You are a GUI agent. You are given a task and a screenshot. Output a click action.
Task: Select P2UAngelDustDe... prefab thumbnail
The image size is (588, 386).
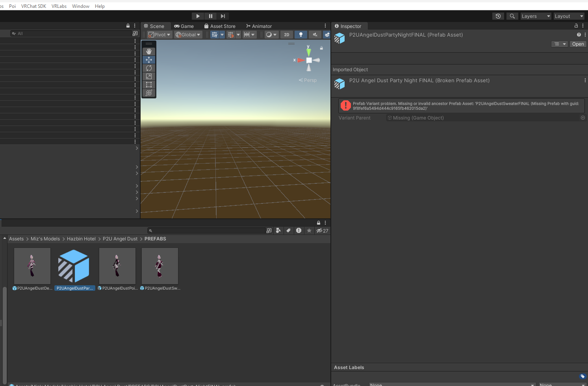(x=32, y=266)
